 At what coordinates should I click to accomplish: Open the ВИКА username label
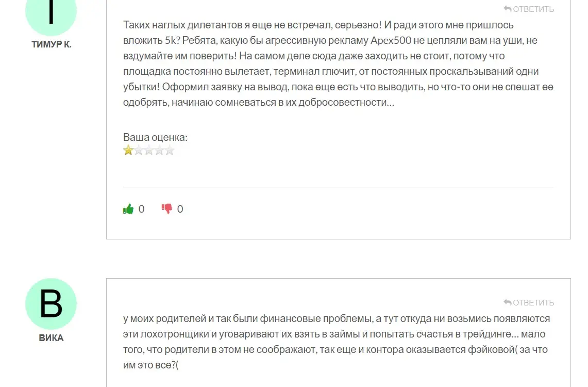[52, 338]
